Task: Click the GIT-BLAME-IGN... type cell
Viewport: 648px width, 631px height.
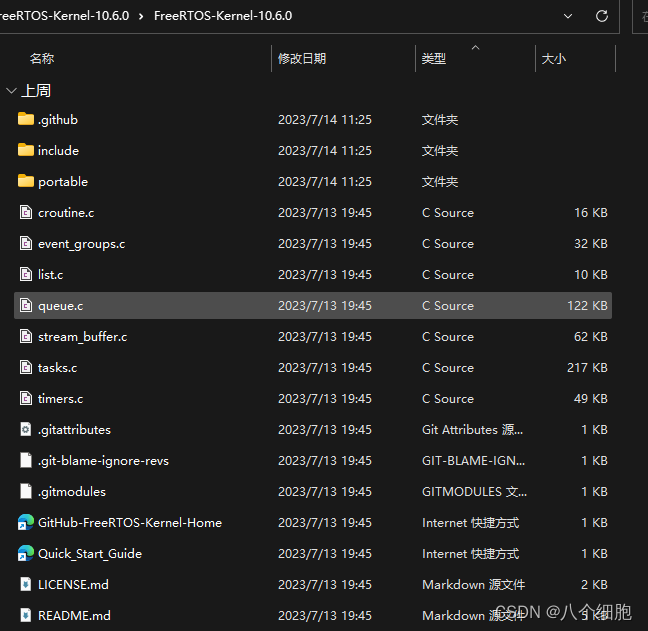Action: (x=474, y=460)
